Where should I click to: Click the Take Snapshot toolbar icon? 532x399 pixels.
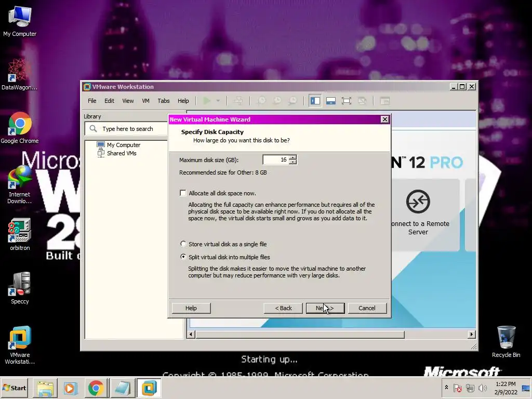[x=261, y=101]
